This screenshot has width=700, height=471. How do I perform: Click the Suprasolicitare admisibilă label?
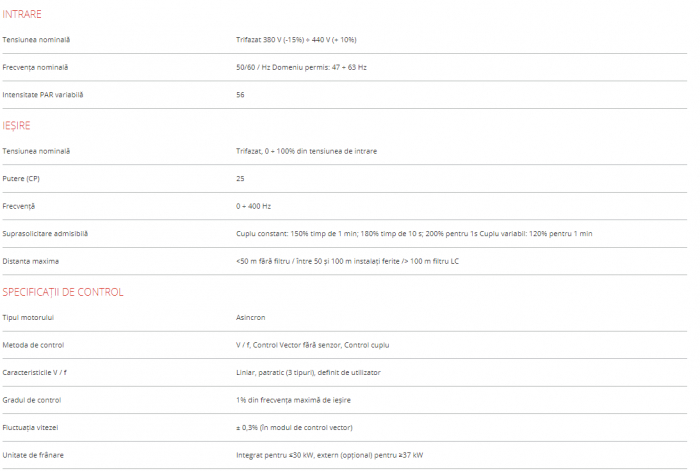pyautogui.click(x=45, y=233)
